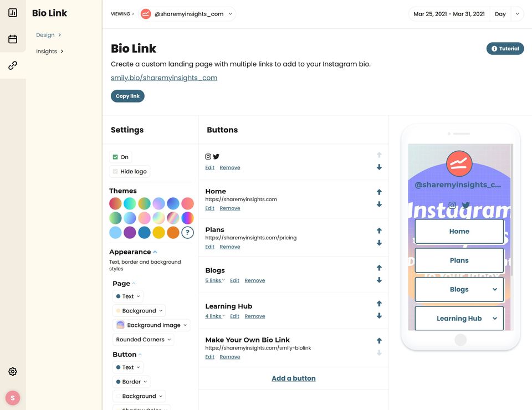This screenshot has width=532, height=410.
Task: Move the Plans button up
Action: (379, 230)
